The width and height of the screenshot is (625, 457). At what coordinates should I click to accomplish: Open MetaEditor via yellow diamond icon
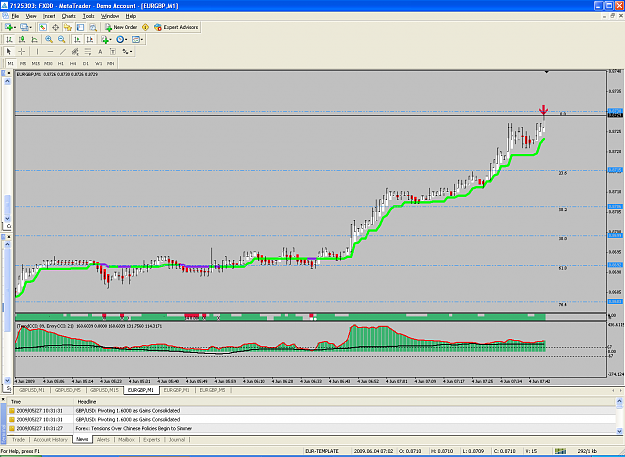tap(145, 27)
